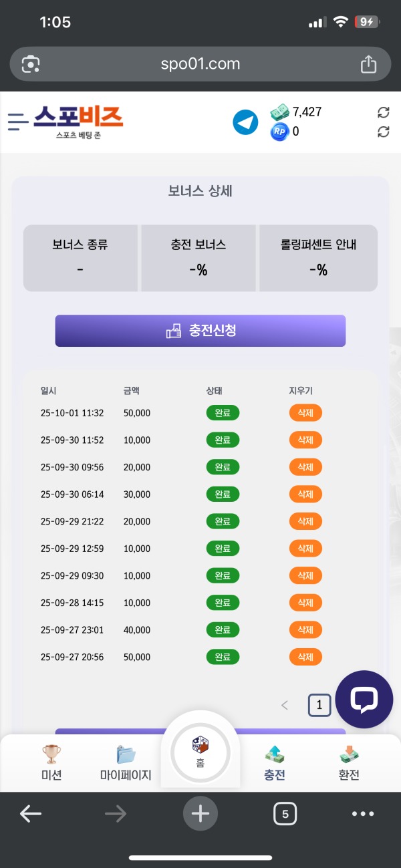Click the previous-page chevron arrow
The height and width of the screenshot is (868, 401).
coord(284,704)
